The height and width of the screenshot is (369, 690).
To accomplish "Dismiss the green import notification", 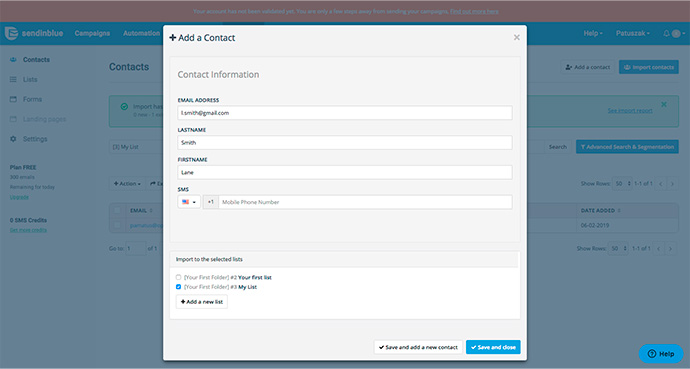I will point(664,105).
